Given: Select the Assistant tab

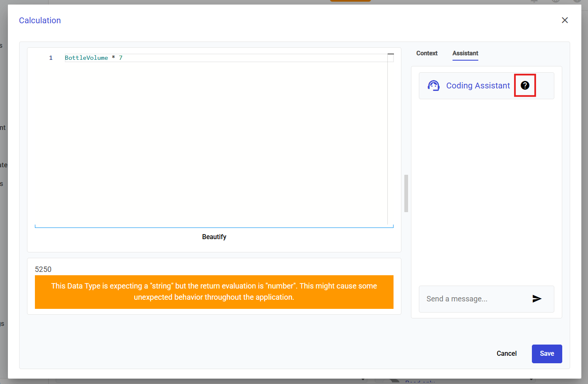Looking at the screenshot, I should (x=465, y=53).
